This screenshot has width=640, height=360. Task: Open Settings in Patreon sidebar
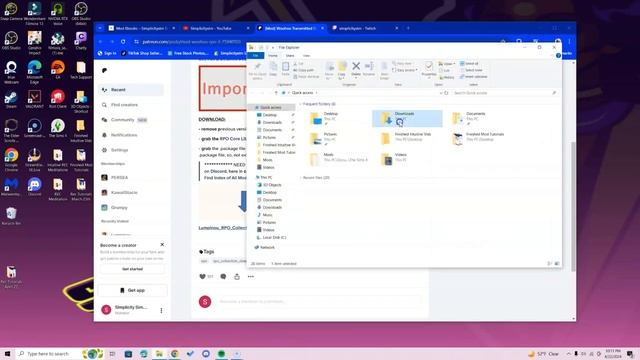131,150
